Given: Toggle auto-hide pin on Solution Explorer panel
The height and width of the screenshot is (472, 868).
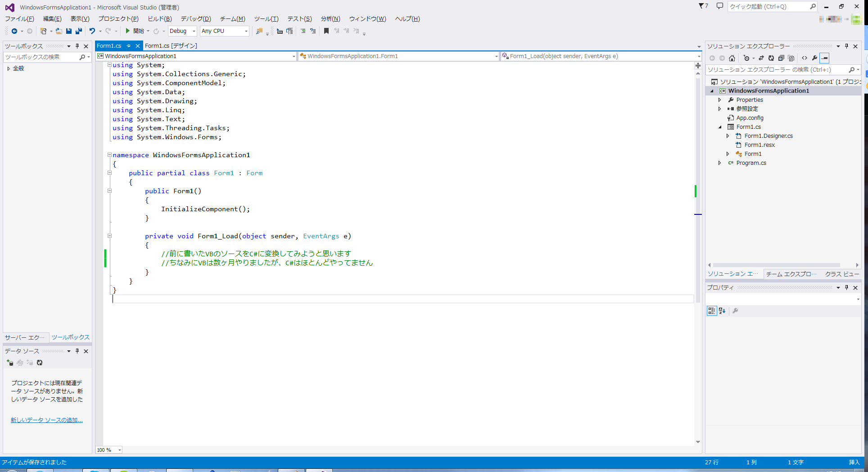Looking at the screenshot, I should tap(846, 46).
